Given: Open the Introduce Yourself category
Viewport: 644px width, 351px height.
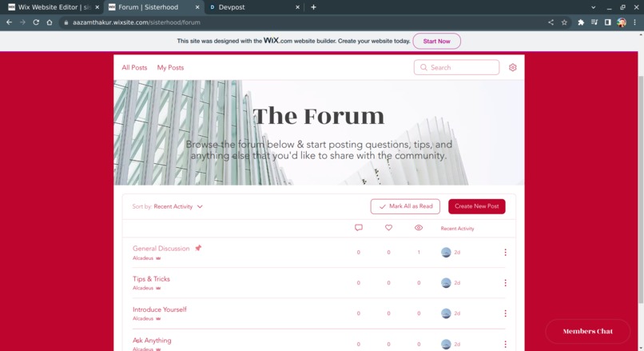Looking at the screenshot, I should 159,309.
